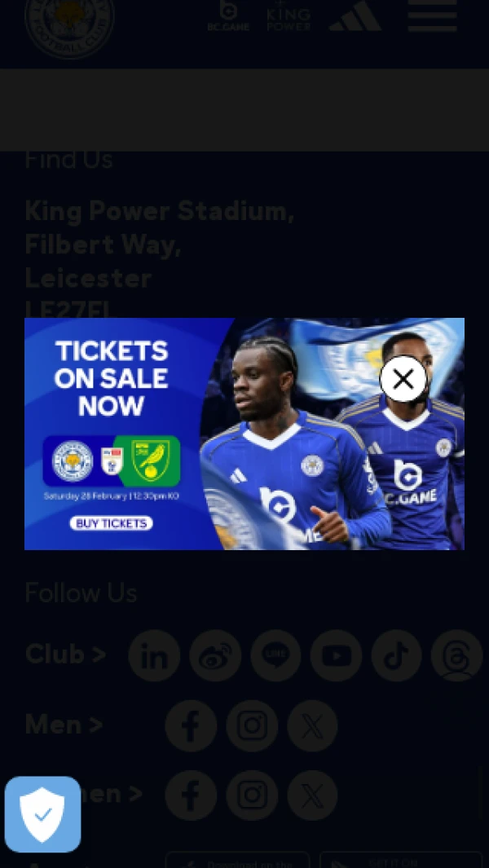Open the Club YouTube icon
The width and height of the screenshot is (489, 868).
point(336,655)
